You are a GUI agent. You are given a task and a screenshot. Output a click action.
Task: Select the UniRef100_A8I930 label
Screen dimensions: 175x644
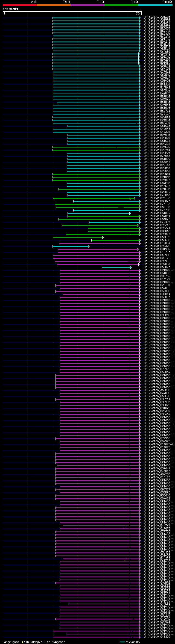click(x=157, y=249)
